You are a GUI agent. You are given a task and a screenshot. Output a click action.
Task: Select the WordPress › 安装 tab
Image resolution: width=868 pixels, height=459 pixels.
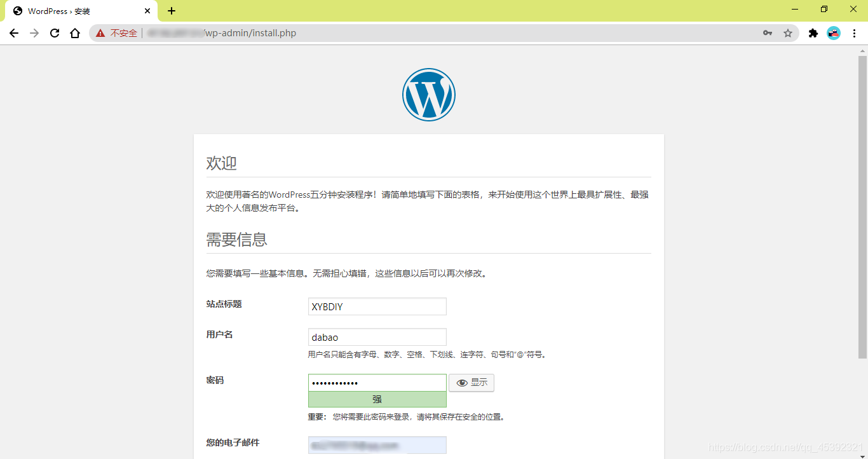(81, 11)
